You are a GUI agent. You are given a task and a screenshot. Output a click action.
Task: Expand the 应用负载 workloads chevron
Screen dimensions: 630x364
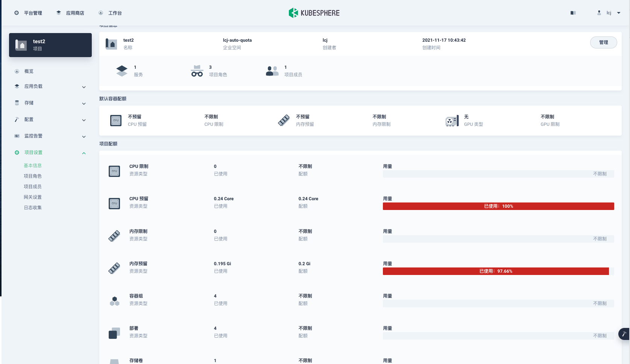(x=84, y=87)
